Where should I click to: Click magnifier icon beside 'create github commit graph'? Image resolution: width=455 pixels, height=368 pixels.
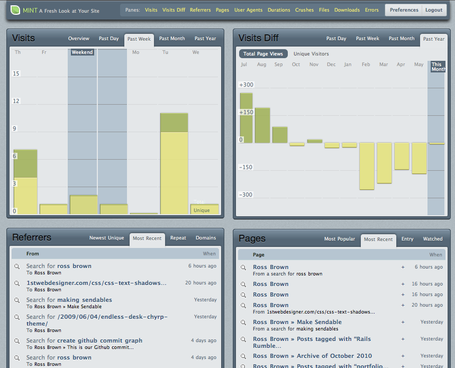tap(17, 341)
